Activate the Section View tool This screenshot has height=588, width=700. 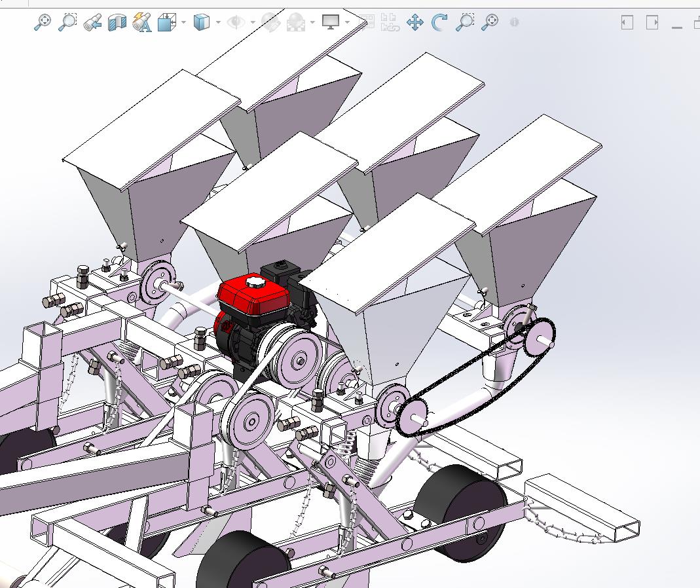(x=117, y=22)
